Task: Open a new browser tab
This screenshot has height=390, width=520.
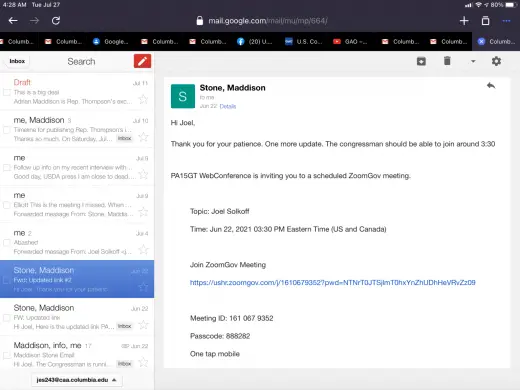Action: [x=464, y=21]
